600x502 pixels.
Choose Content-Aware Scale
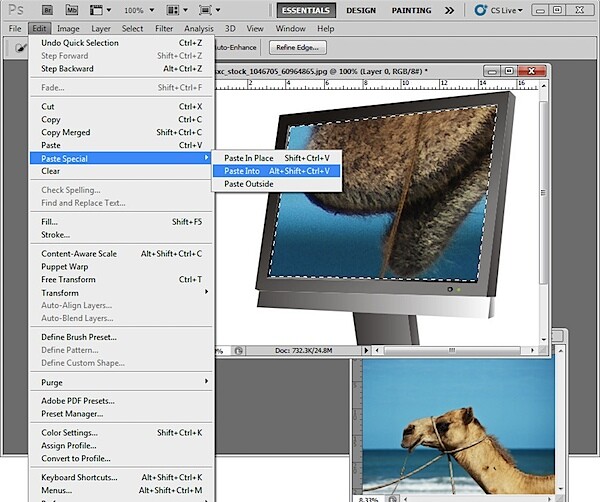[x=121, y=254]
